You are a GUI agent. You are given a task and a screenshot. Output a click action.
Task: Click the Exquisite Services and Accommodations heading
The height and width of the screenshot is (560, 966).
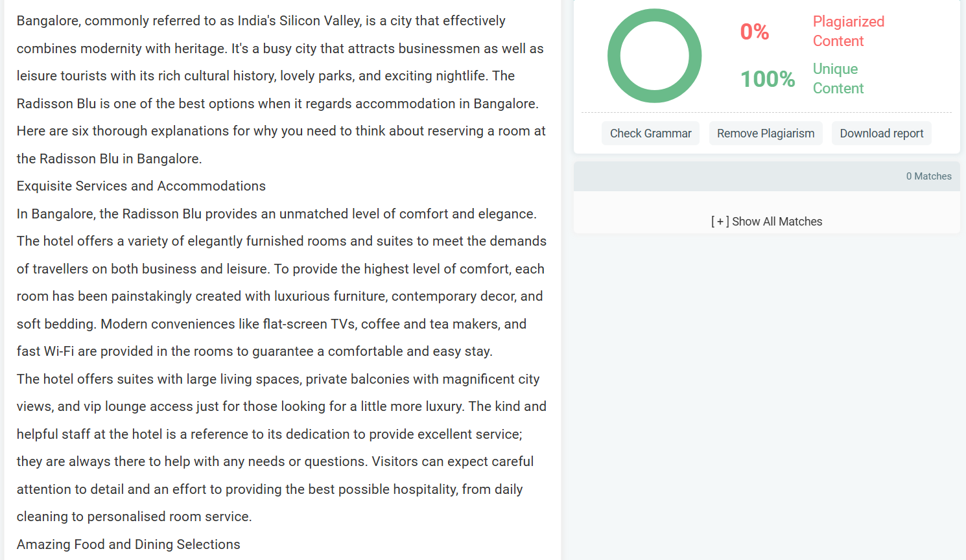pos(141,186)
